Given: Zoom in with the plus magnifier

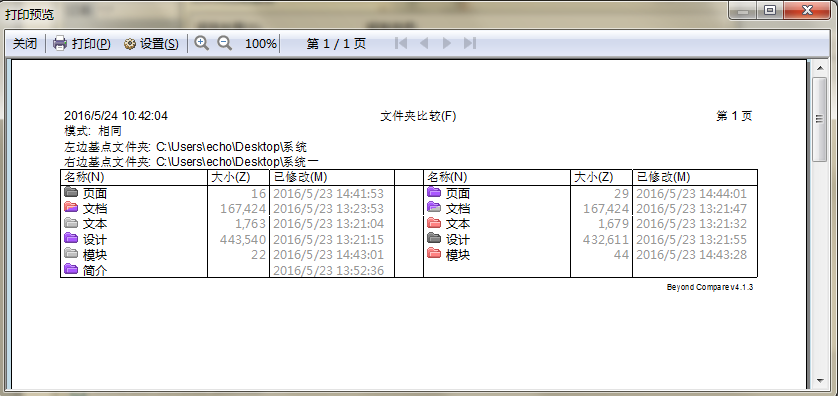Looking at the screenshot, I should (201, 43).
